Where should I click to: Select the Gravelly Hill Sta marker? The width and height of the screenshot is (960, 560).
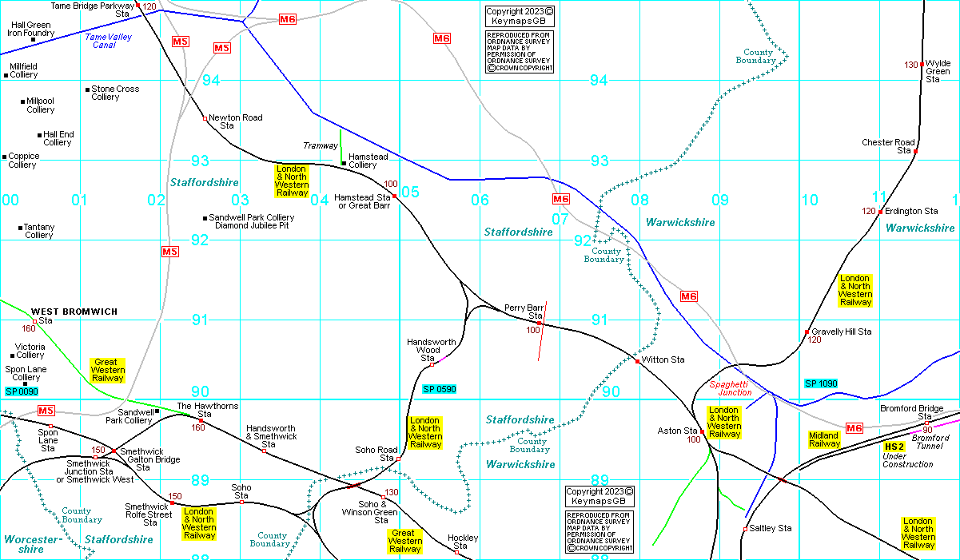pyautogui.click(x=807, y=332)
